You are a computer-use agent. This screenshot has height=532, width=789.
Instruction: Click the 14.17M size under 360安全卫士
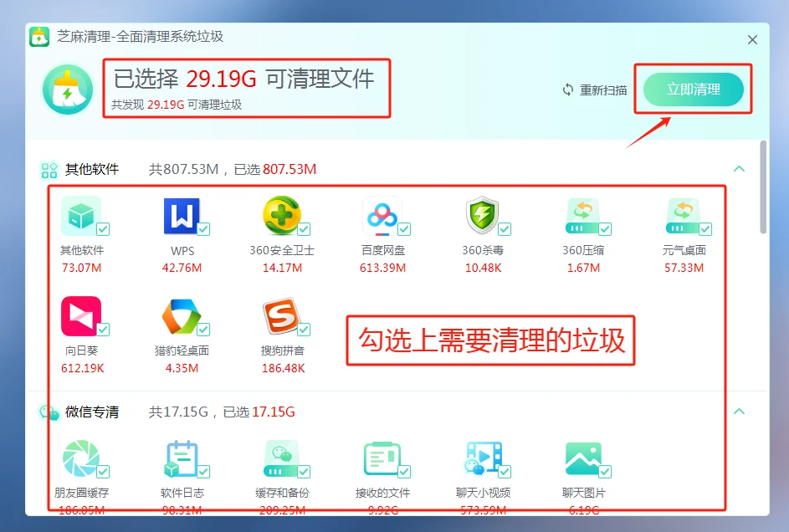[282, 268]
